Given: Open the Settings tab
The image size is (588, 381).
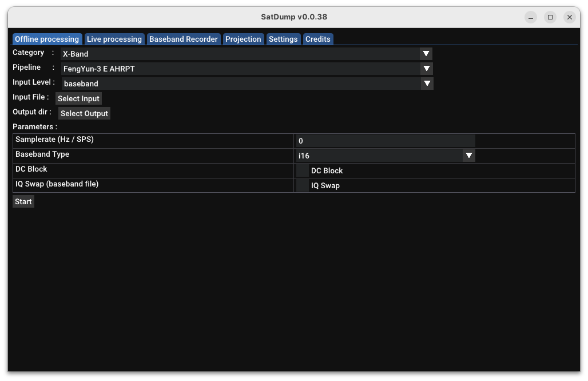Looking at the screenshot, I should (x=283, y=39).
